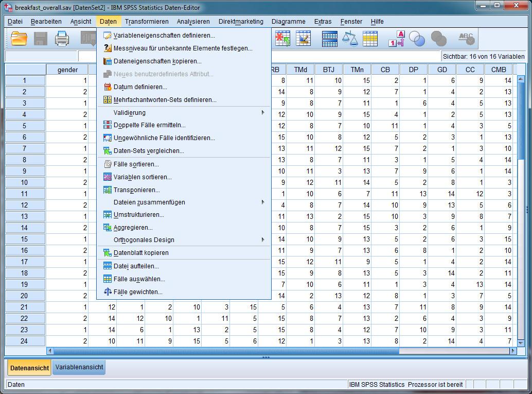Open the Analysieren menu
The width and height of the screenshot is (532, 394).
click(x=193, y=22)
